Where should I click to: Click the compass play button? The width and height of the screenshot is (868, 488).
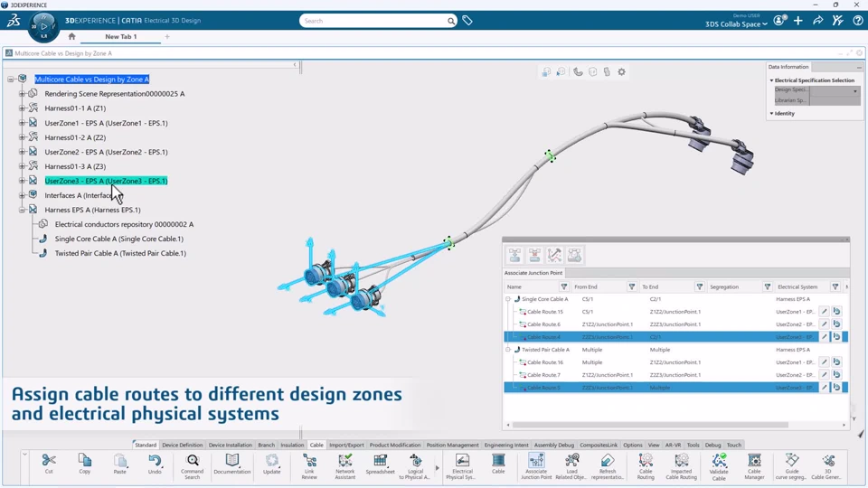[43, 26]
